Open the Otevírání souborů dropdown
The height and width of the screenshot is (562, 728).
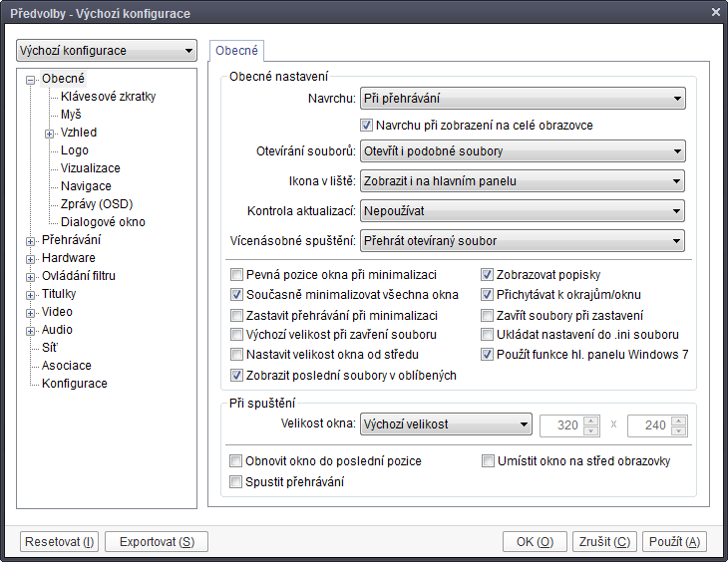pyautogui.click(x=522, y=151)
